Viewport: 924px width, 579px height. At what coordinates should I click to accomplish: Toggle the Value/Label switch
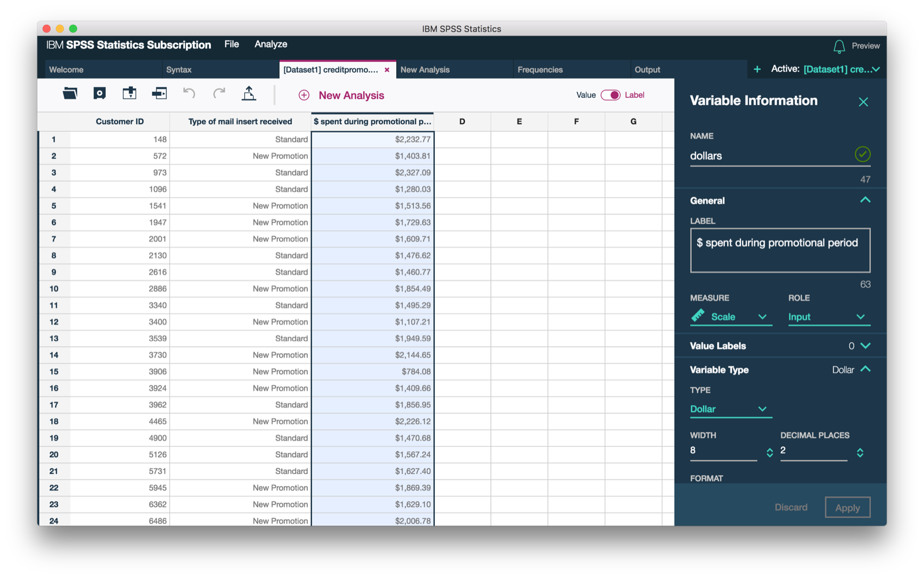coord(610,95)
